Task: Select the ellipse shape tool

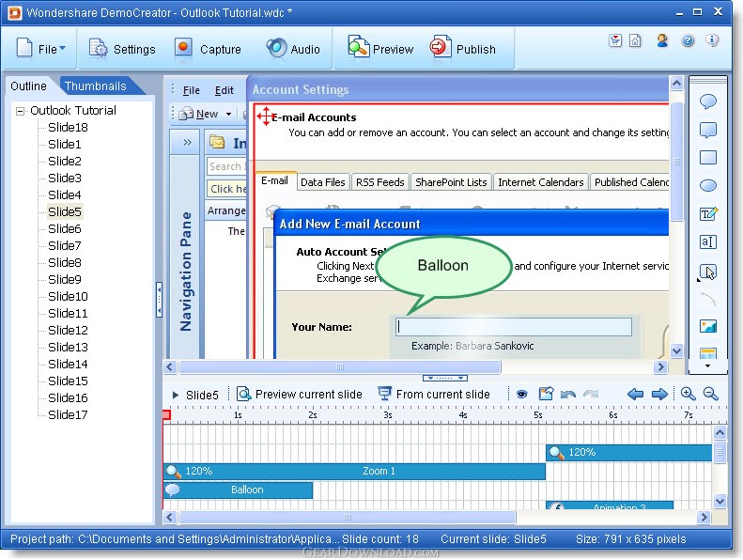Action: 708,185
